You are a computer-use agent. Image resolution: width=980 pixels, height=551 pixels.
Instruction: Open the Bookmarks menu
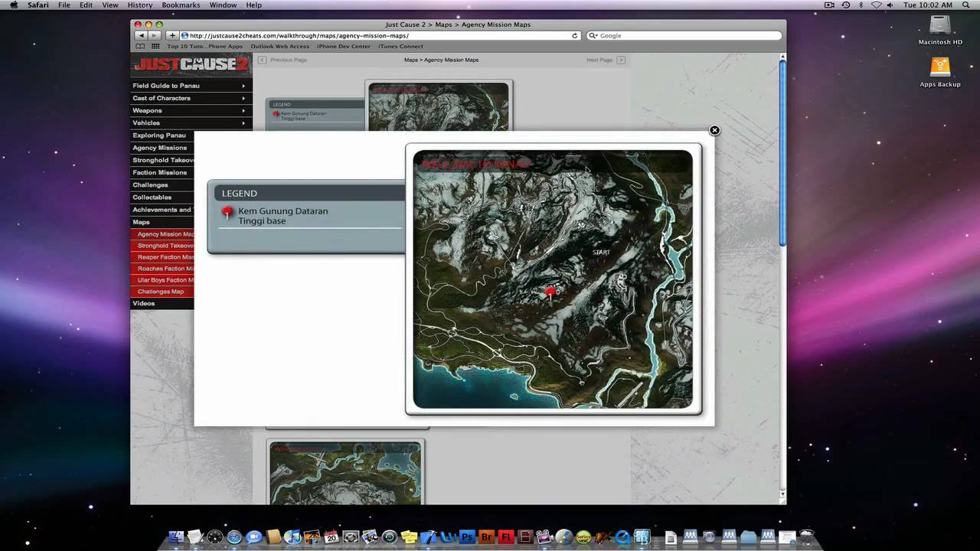(181, 5)
